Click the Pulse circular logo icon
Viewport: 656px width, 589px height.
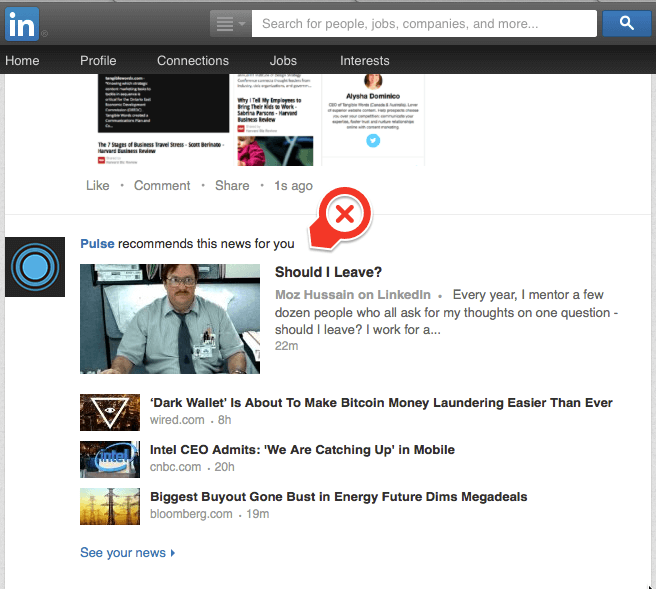(35, 267)
